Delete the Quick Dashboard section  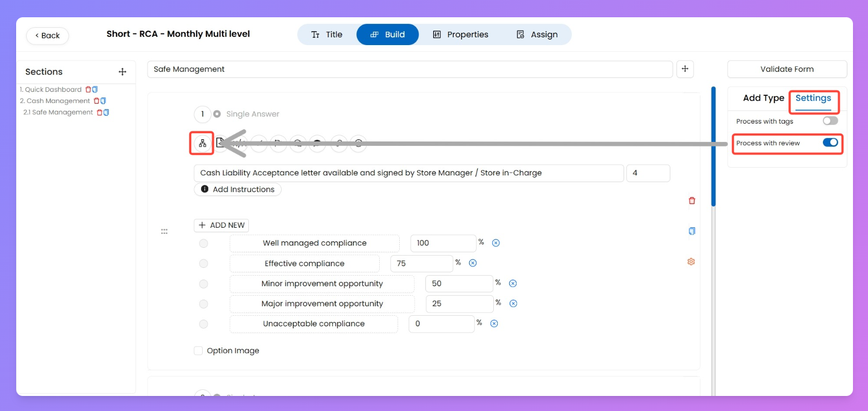coord(87,90)
